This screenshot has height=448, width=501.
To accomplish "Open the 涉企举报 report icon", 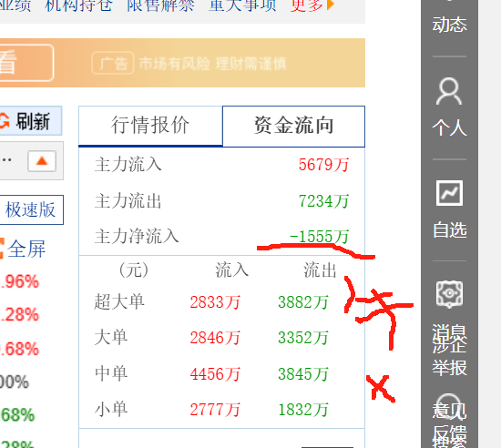I will pyautogui.click(x=449, y=294).
